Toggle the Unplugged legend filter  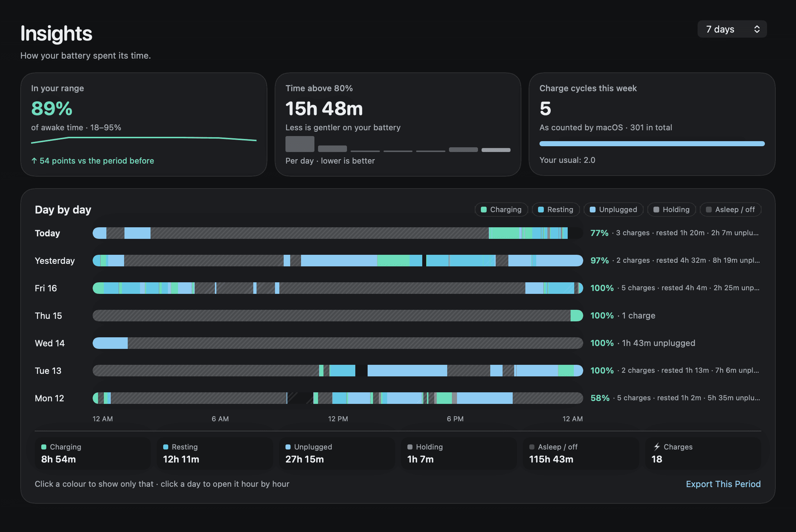pos(613,210)
